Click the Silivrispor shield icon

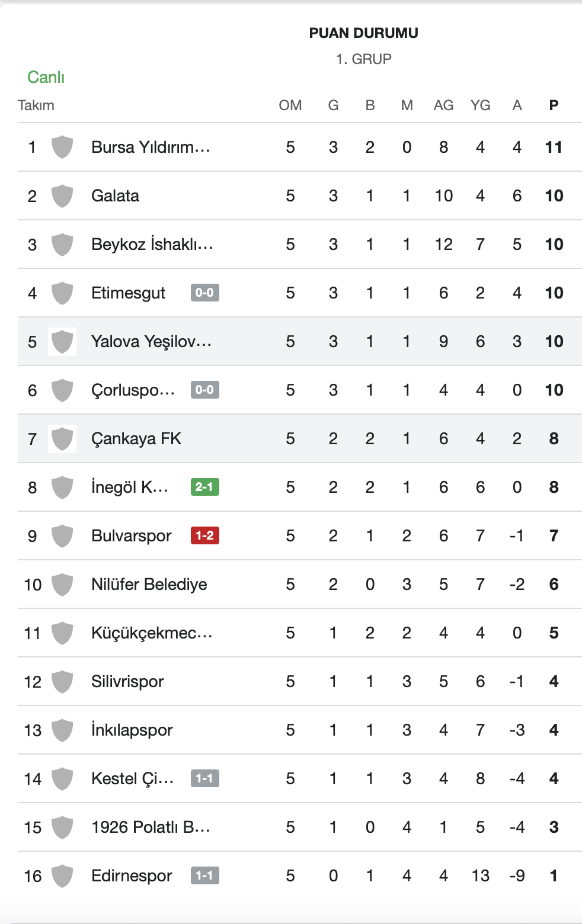click(x=62, y=681)
